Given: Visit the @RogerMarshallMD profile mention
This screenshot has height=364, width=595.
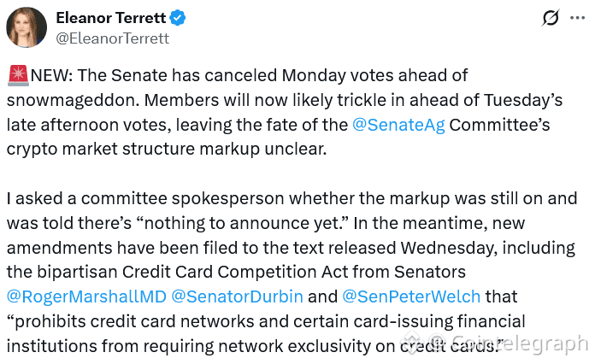Looking at the screenshot, I should 86,297.
